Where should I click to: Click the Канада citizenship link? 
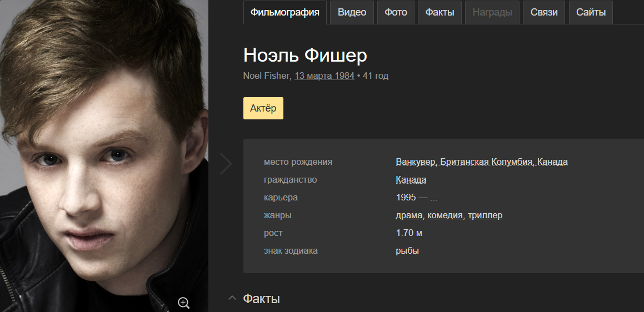(411, 180)
